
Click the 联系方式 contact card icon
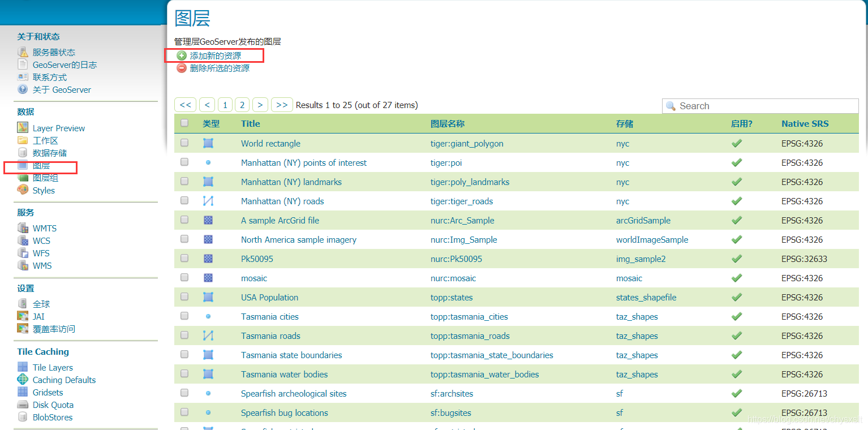click(23, 77)
